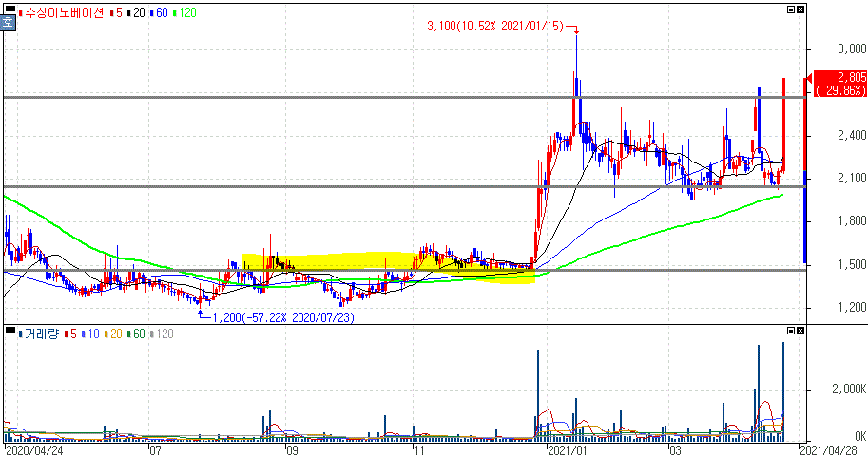The width and height of the screenshot is (868, 458).
Task: Close the 거래량 volume panel
Action: coord(800,331)
